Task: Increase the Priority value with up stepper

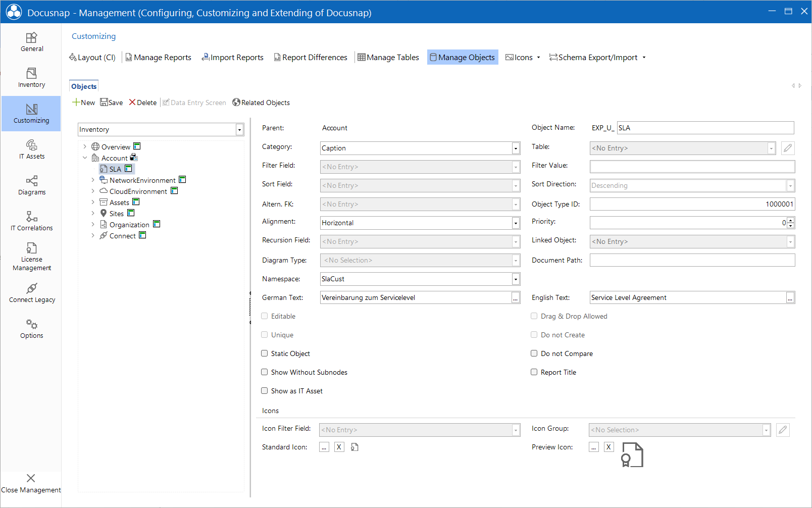Action: [791, 220]
